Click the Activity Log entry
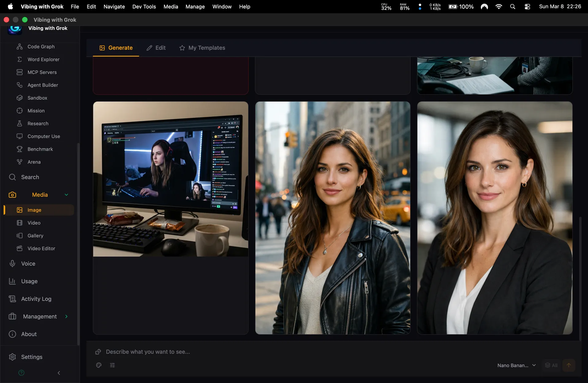The image size is (588, 383). [x=36, y=299]
